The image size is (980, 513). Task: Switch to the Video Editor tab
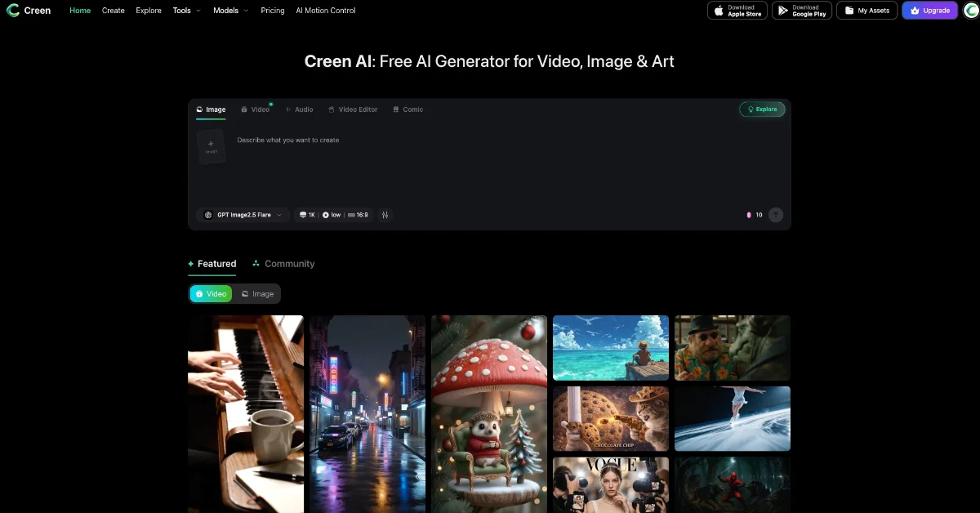pyautogui.click(x=353, y=109)
